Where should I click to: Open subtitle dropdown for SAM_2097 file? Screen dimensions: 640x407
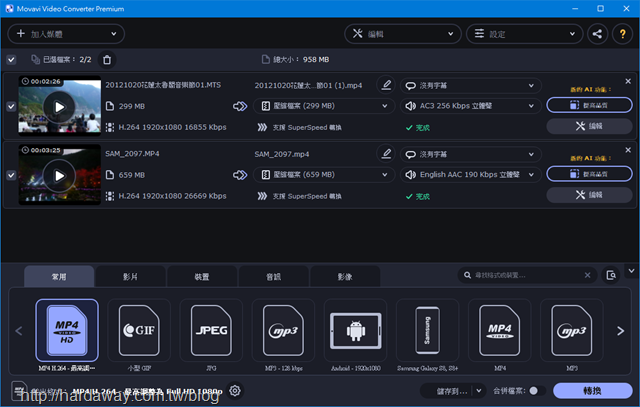[x=471, y=154]
